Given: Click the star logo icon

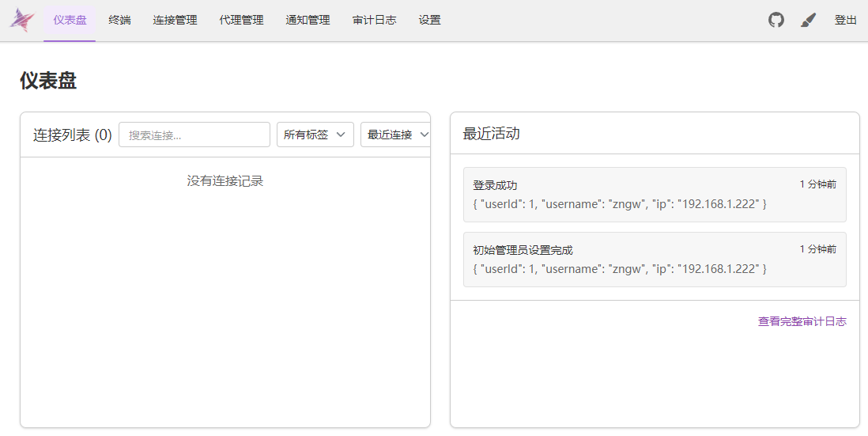Looking at the screenshot, I should tap(22, 21).
